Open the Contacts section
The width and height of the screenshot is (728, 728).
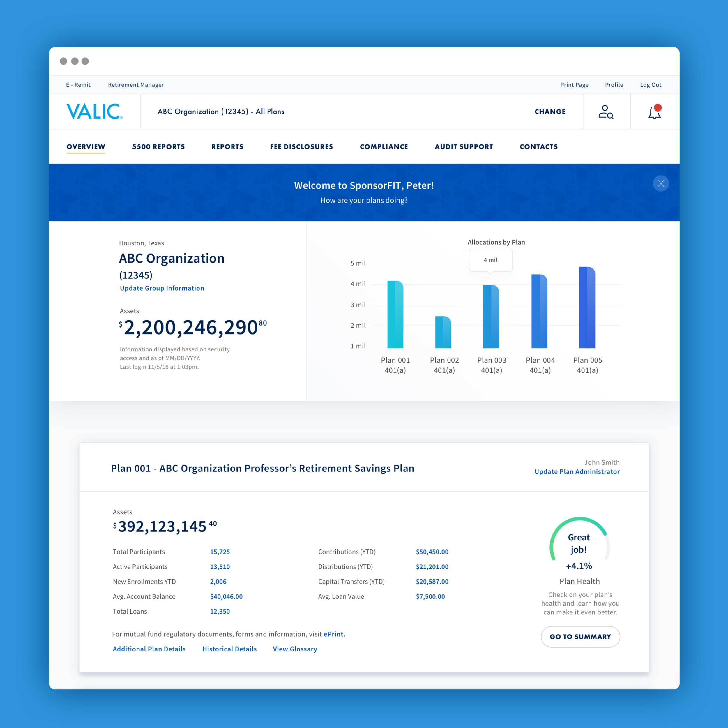pos(538,146)
